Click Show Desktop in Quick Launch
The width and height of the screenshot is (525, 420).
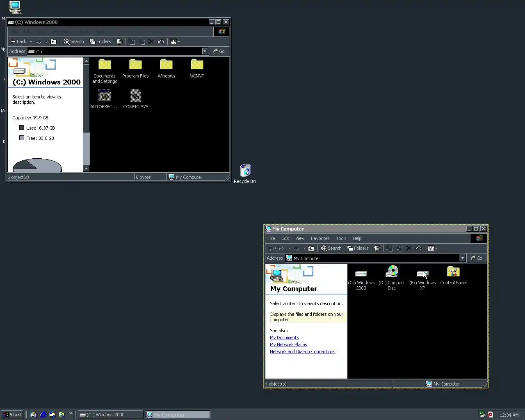coord(34,415)
